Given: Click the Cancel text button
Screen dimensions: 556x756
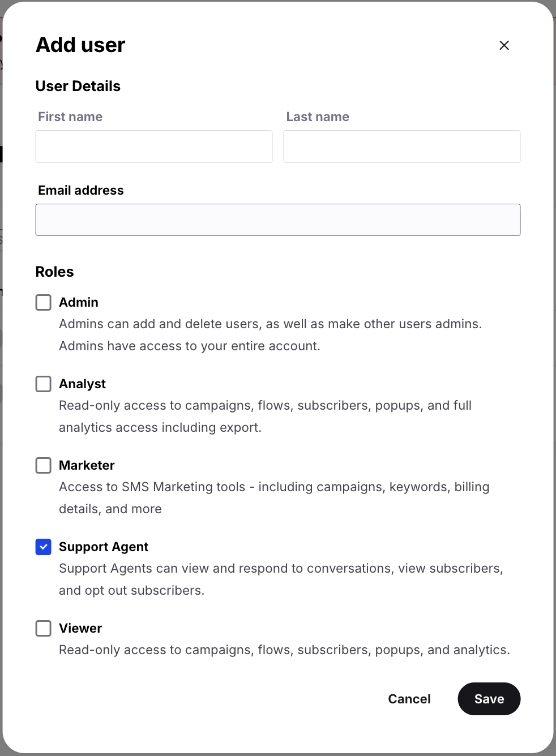Looking at the screenshot, I should point(409,699).
